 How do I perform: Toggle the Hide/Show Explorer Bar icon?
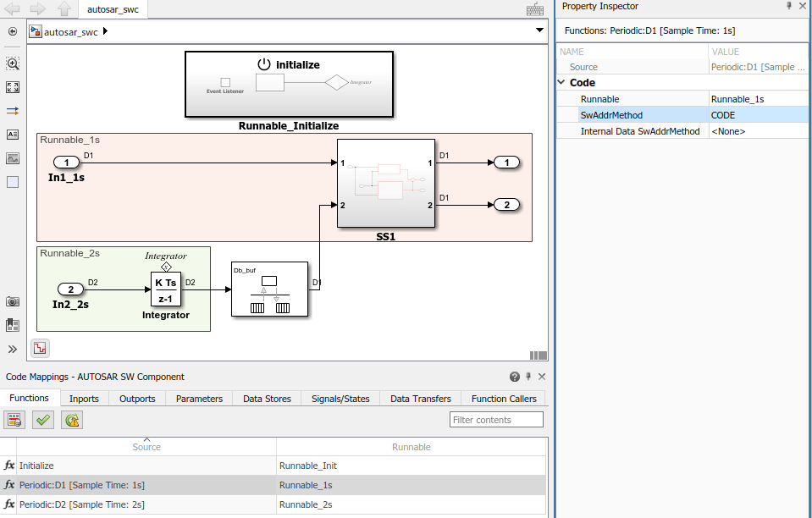coord(13,31)
